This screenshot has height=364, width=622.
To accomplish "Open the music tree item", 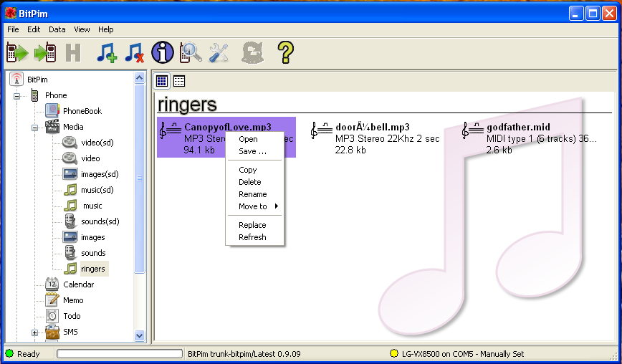I will click(x=92, y=206).
